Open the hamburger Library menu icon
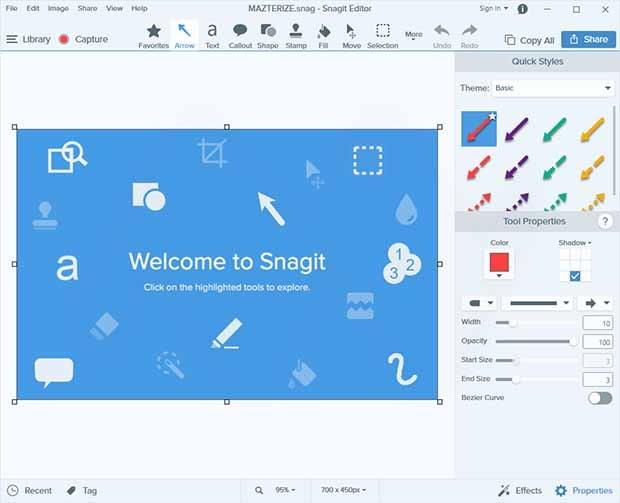 pyautogui.click(x=12, y=39)
